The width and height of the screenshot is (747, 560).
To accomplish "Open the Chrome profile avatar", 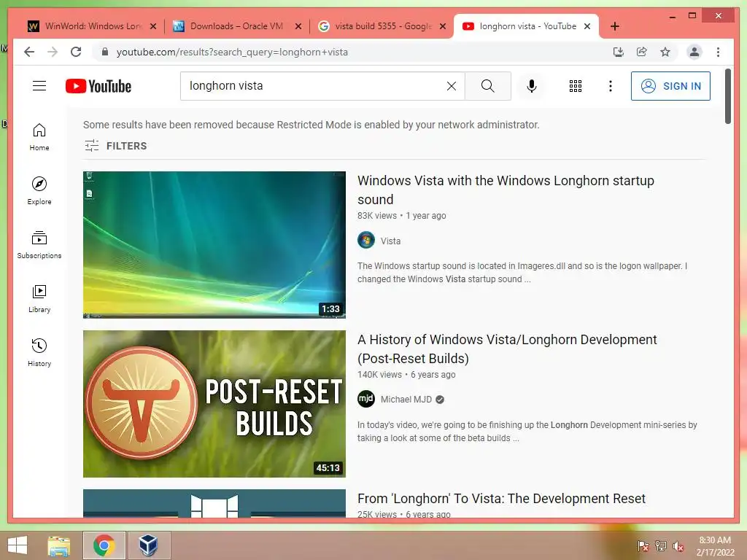I will click(x=694, y=52).
